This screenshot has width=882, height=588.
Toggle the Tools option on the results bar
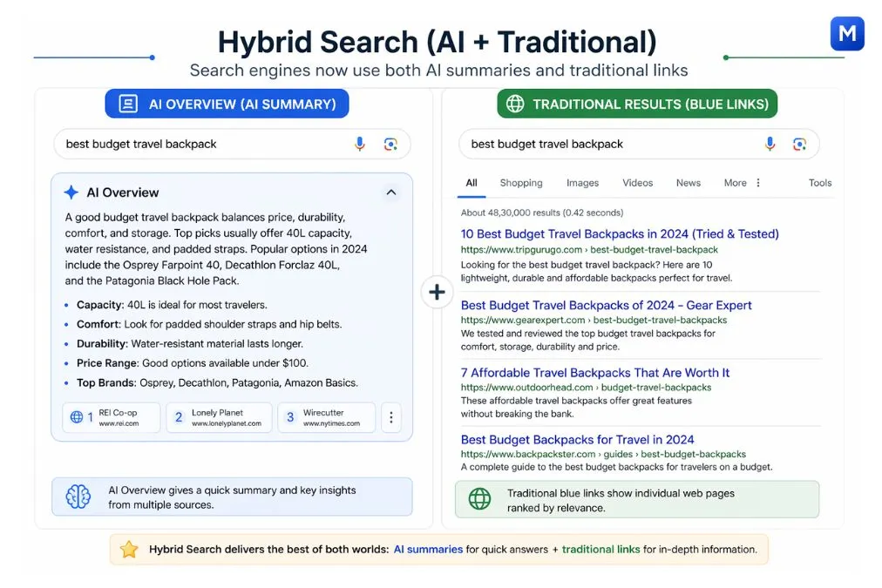(x=819, y=183)
